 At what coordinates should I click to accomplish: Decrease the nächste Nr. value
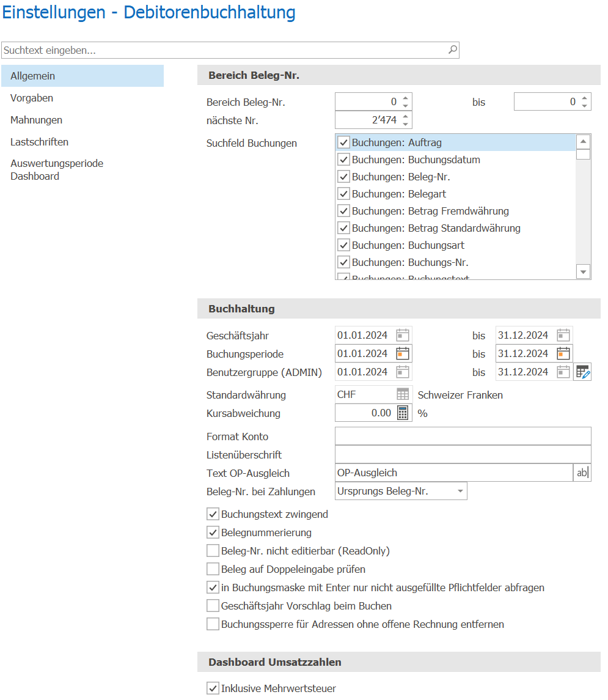(x=405, y=123)
